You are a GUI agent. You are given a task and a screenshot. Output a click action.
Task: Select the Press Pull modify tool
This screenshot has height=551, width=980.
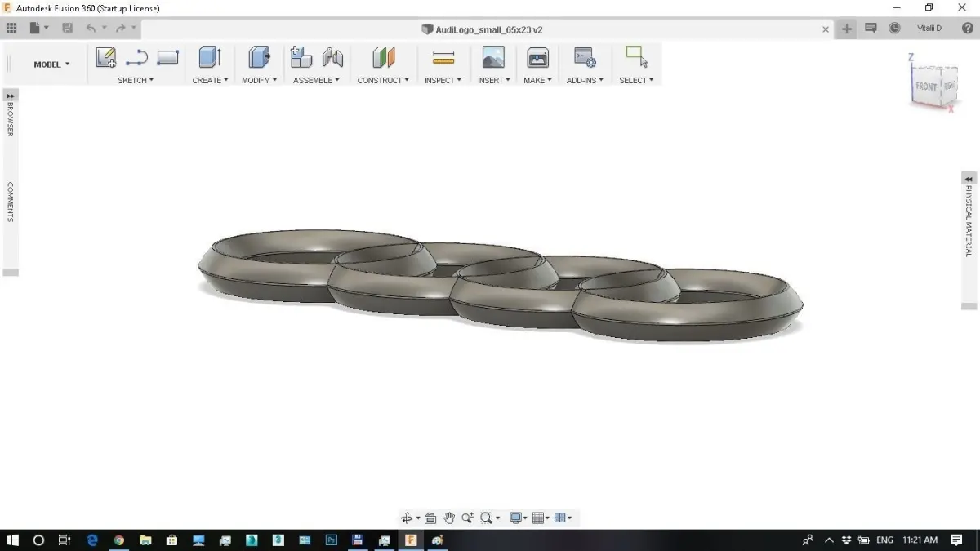pos(259,57)
